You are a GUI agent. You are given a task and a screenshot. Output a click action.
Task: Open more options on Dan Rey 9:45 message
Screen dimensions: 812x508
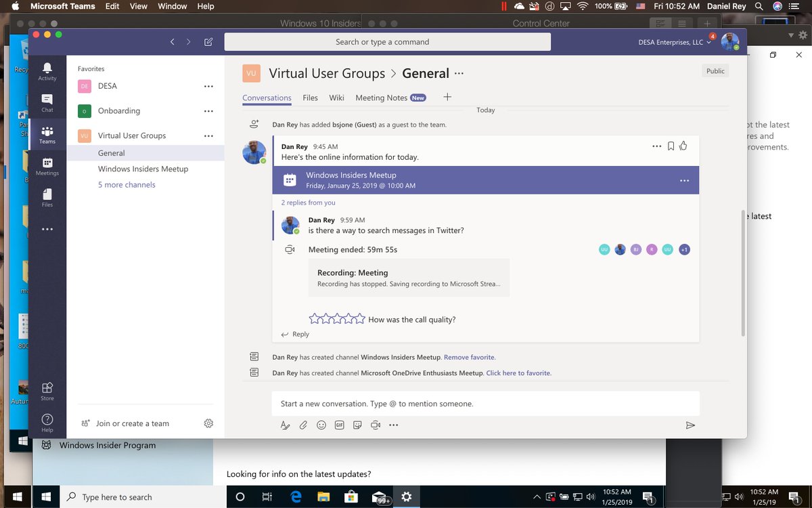[656, 146]
